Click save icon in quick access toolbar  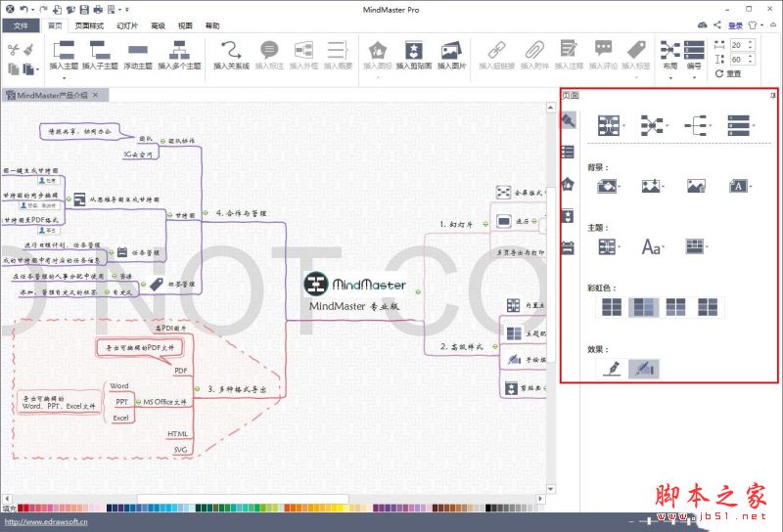(x=84, y=10)
